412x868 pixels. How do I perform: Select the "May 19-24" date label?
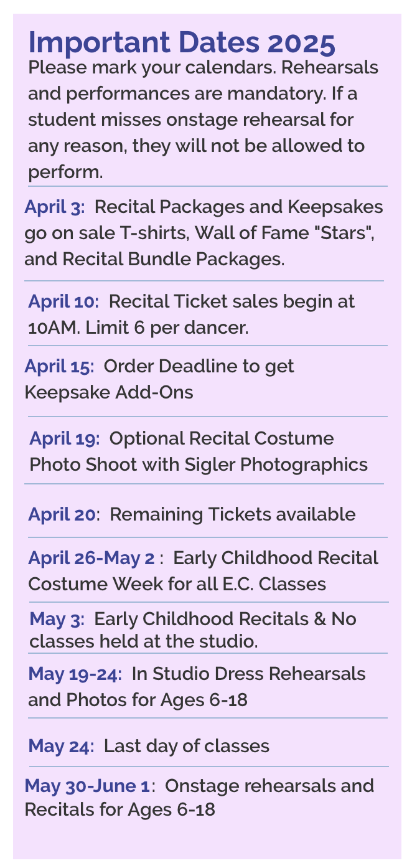(72, 674)
